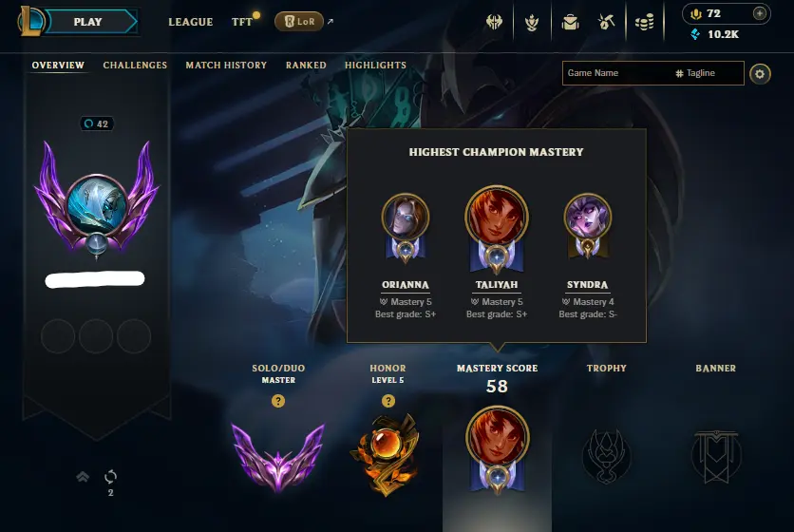This screenshot has width=794, height=532.
Task: Switch to the Challenges tab
Action: point(135,65)
